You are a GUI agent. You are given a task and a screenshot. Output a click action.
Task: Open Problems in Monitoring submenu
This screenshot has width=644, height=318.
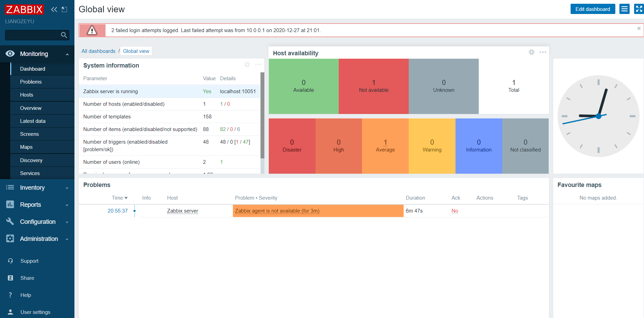pyautogui.click(x=42, y=82)
